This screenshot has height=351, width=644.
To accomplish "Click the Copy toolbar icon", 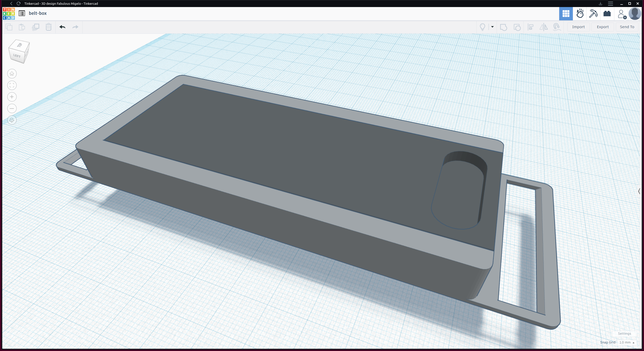I will pyautogui.click(x=9, y=27).
